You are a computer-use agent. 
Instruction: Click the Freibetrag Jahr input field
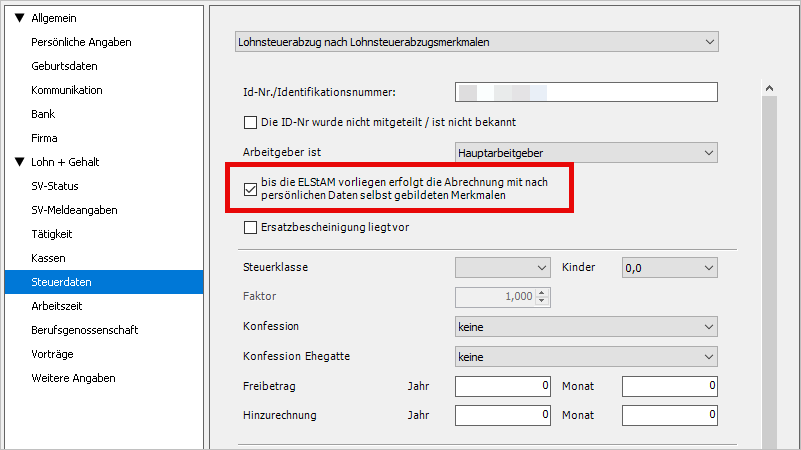(503, 385)
